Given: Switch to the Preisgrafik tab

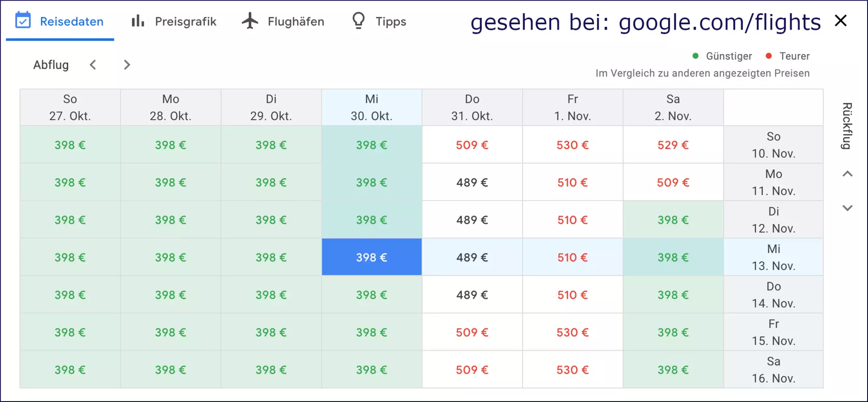Looking at the screenshot, I should pyautogui.click(x=174, y=21).
